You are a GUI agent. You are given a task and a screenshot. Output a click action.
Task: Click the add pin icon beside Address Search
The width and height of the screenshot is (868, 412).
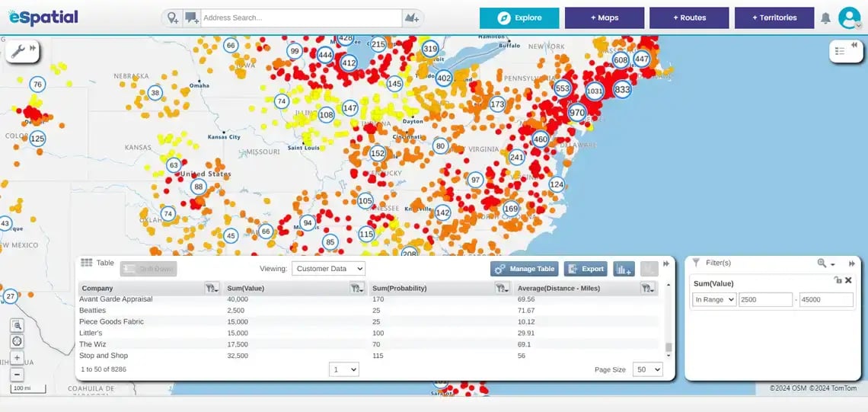[173, 18]
